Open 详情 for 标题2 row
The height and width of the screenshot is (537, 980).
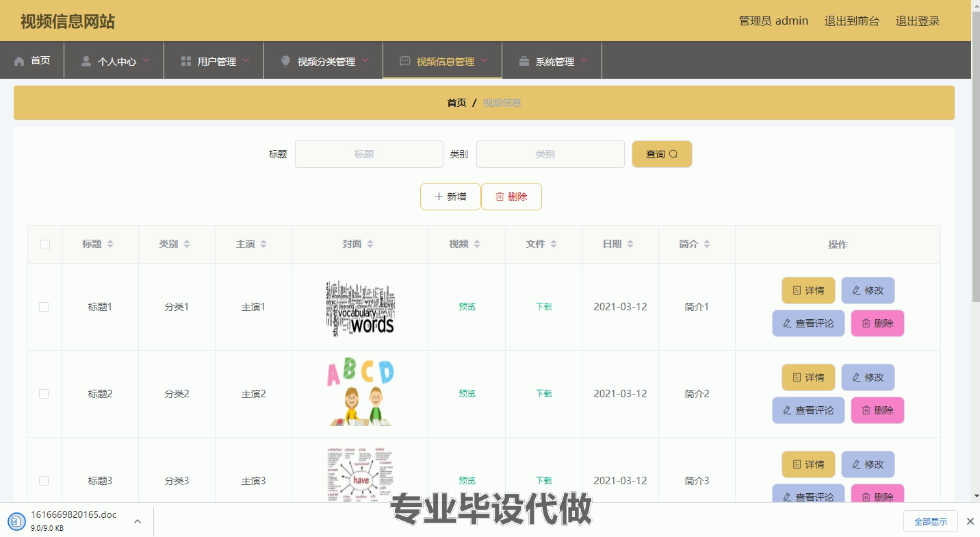pyautogui.click(x=808, y=377)
